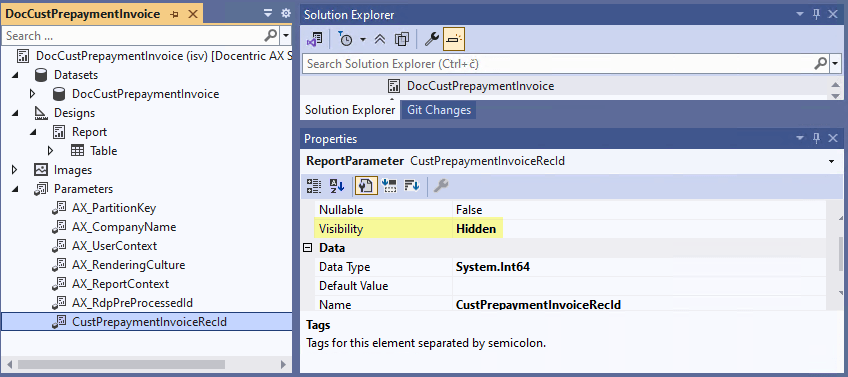This screenshot has height=377, width=848.
Task: Expand the DocCustPrepaymentInvoice dataset node
Action: [33, 94]
